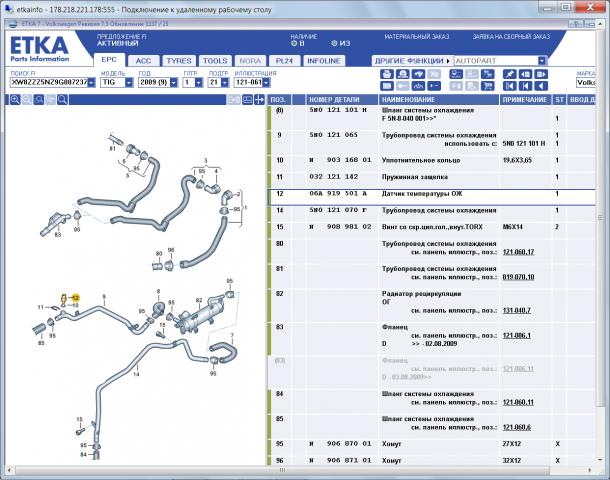Image resolution: width=610 pixels, height=480 pixels.
Task: Open the МОДЕЛЬ dropdown showing TIG
Action: click(129, 82)
